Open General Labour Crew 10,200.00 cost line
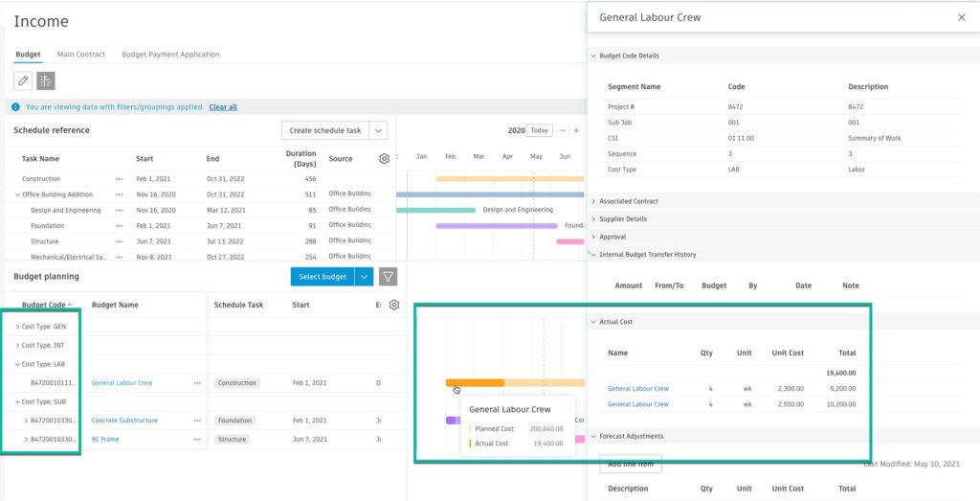This screenshot has height=501, width=980. [638, 404]
